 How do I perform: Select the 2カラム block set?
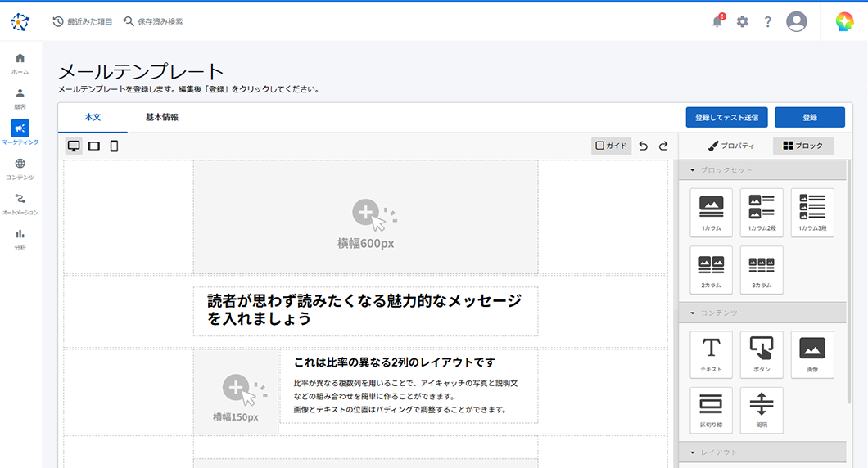pyautogui.click(x=712, y=270)
